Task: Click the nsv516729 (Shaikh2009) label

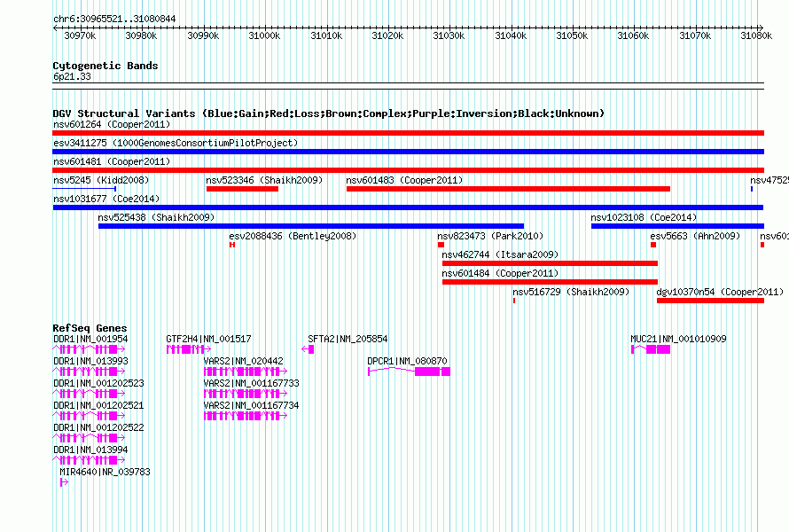Action: (x=571, y=292)
